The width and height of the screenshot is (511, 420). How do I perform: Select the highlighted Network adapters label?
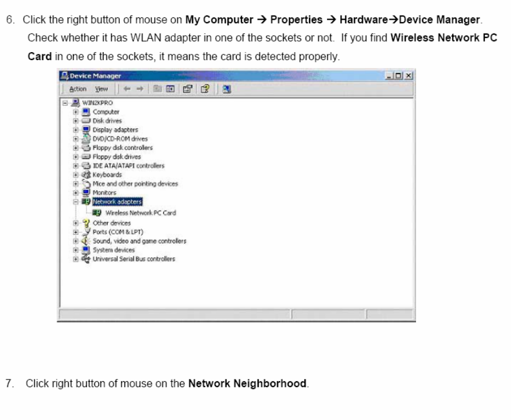117,202
